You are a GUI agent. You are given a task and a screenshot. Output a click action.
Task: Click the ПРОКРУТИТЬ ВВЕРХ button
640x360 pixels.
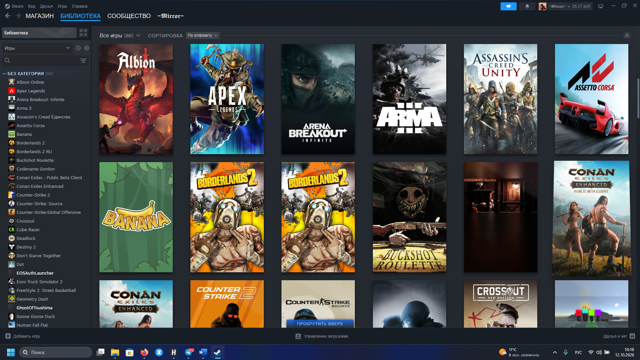(320, 324)
